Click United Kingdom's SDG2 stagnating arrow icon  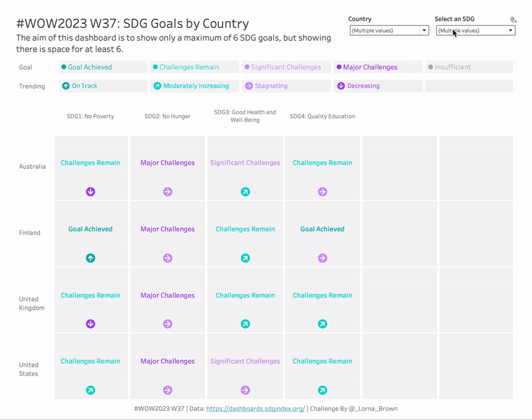point(168,324)
